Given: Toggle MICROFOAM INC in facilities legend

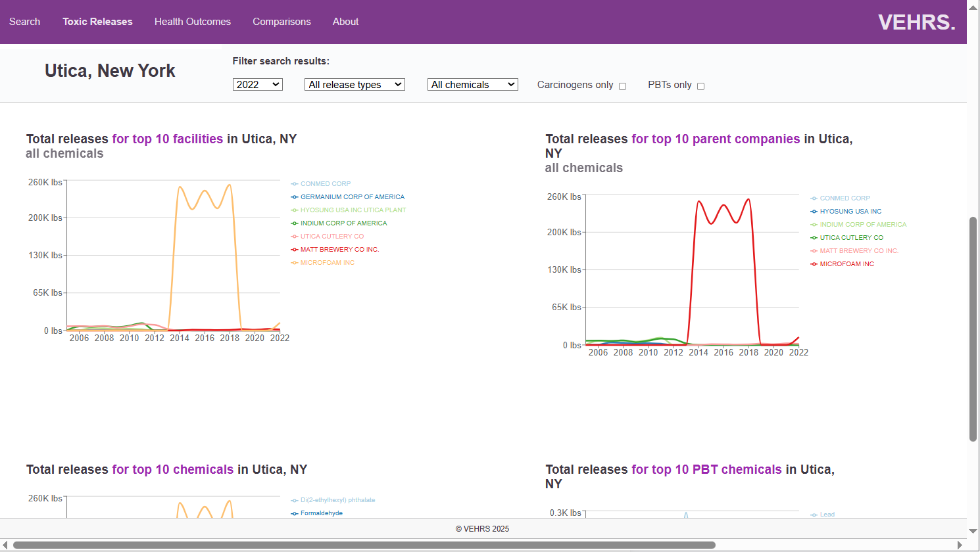Looking at the screenshot, I should pos(322,263).
